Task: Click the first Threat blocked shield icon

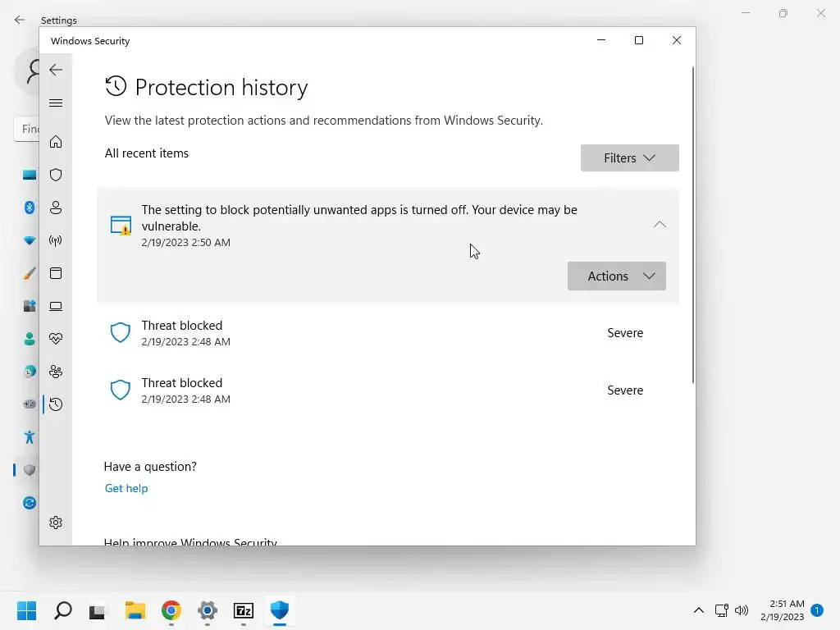Action: (120, 333)
